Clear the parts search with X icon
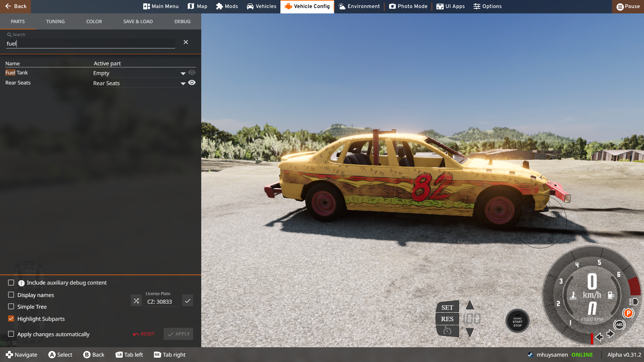 (186, 42)
